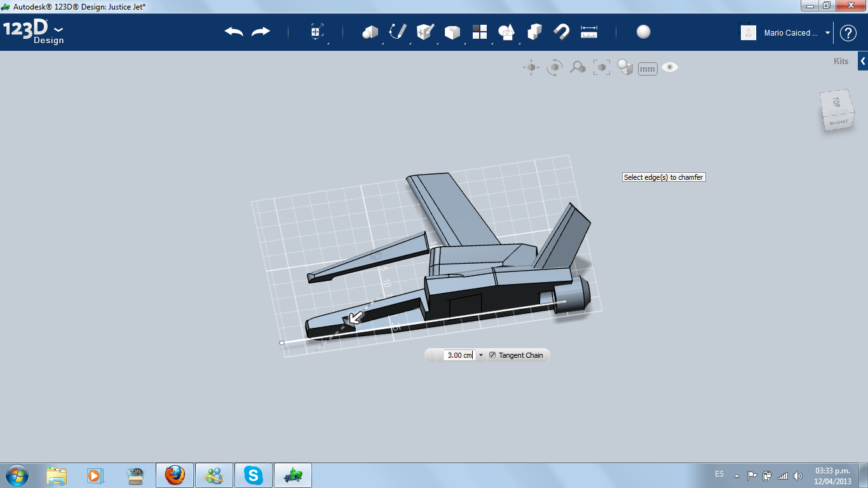Open Skype from the taskbar
The width and height of the screenshot is (868, 488).
254,475
